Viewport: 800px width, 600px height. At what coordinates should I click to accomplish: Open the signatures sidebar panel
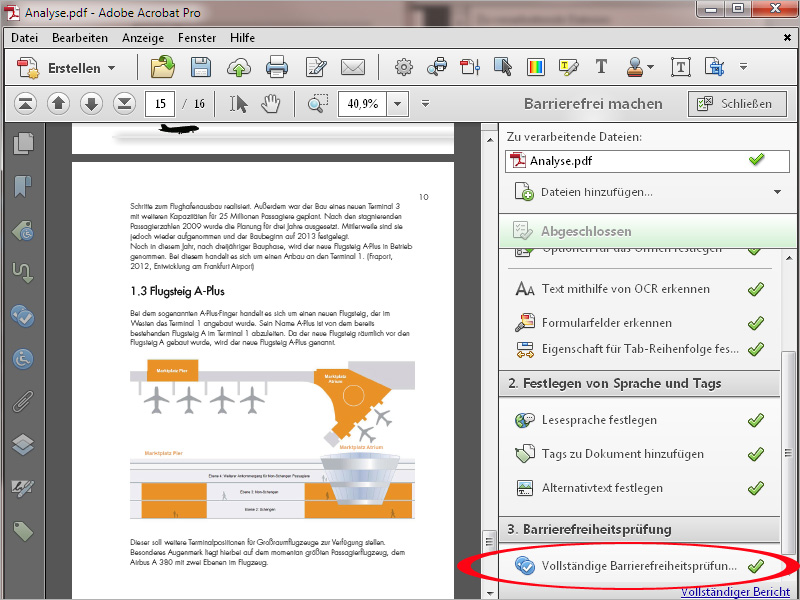click(23, 488)
